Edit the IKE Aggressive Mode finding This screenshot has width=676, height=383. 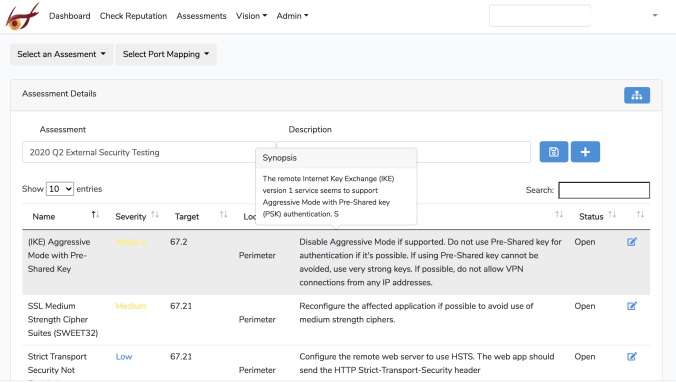(632, 242)
